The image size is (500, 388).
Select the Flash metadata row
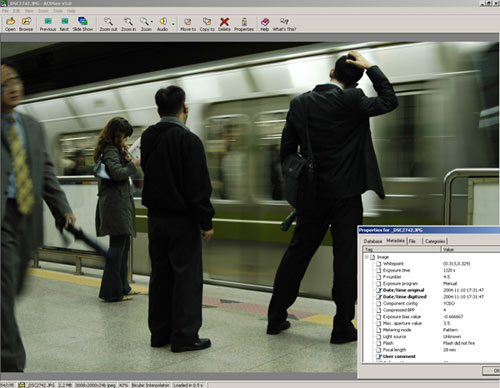437,343
